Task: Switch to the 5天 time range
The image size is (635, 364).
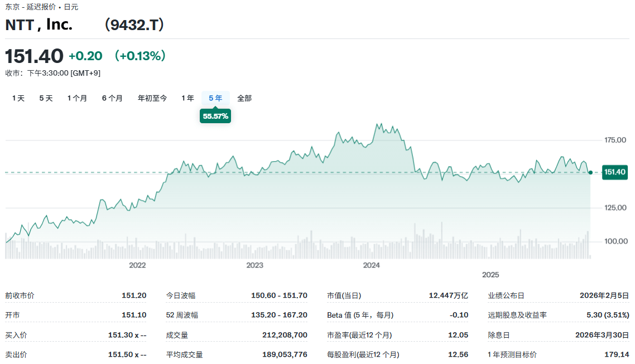Action: pos(45,98)
